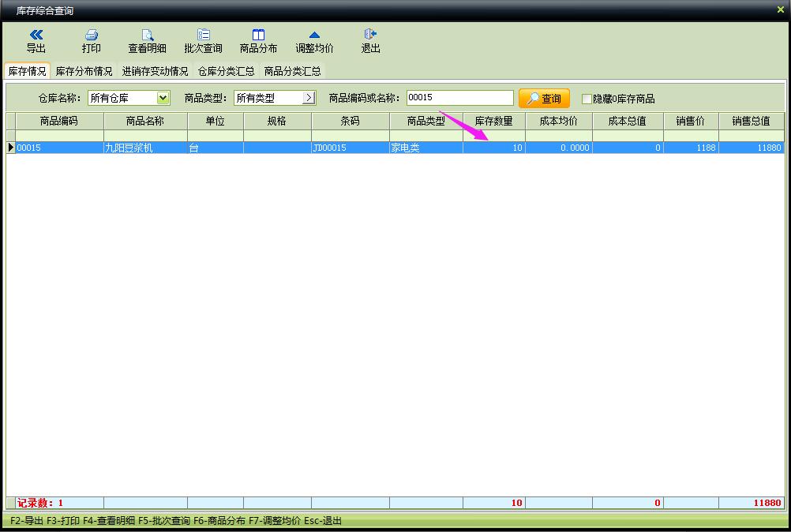This screenshot has height=532, width=791.
Task: Click the 销售总值 column header
Action: click(752, 121)
